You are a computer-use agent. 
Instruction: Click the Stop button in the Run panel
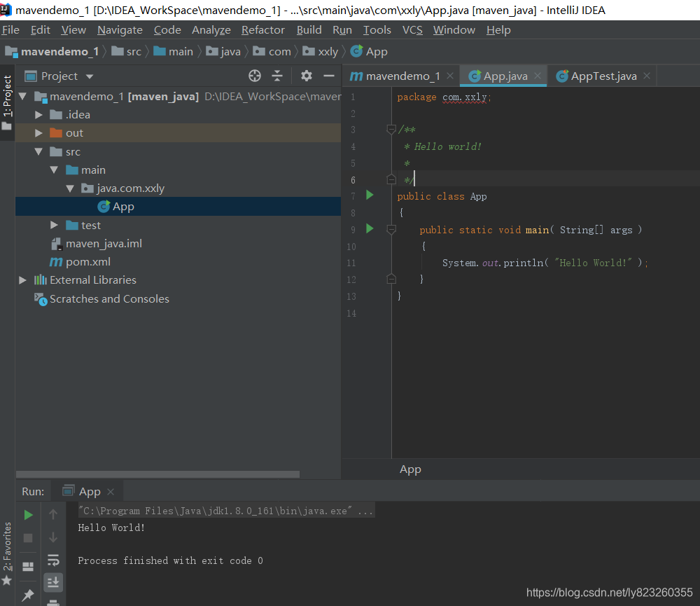tap(28, 537)
